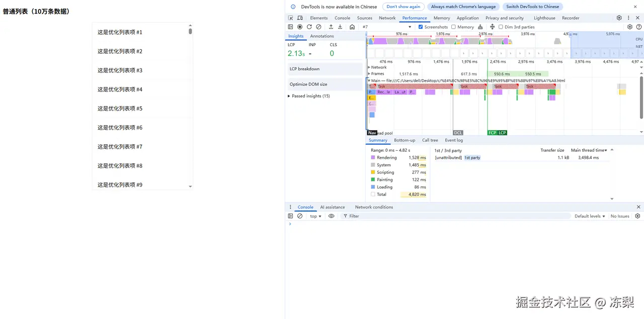Open the recording selector #7 dropdown

(x=386, y=27)
